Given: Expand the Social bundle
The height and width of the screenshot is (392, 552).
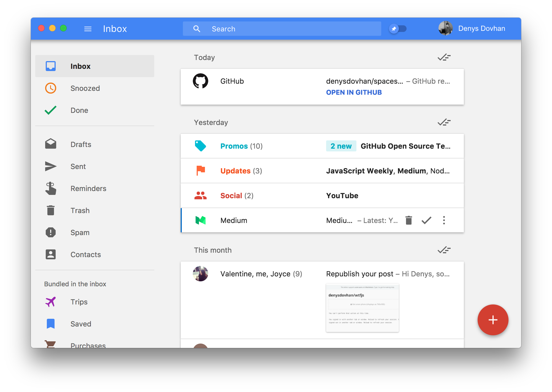Looking at the screenshot, I should click(237, 196).
